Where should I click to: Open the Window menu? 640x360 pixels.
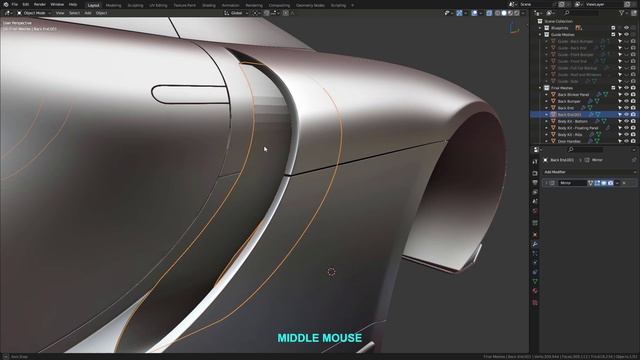(57, 4)
